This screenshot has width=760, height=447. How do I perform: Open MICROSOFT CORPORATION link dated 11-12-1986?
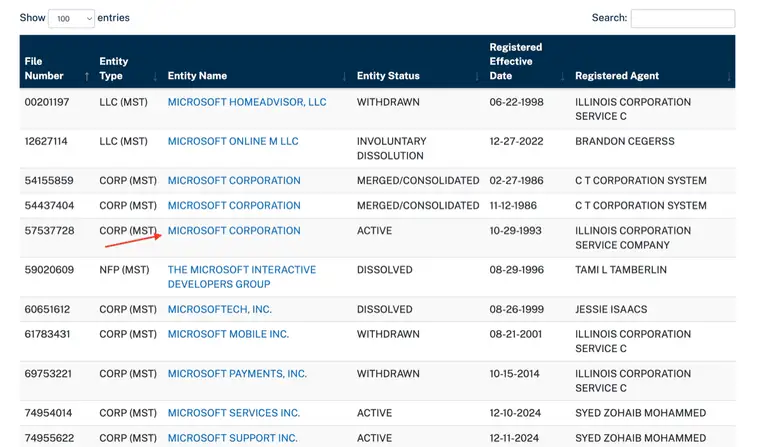coord(234,206)
